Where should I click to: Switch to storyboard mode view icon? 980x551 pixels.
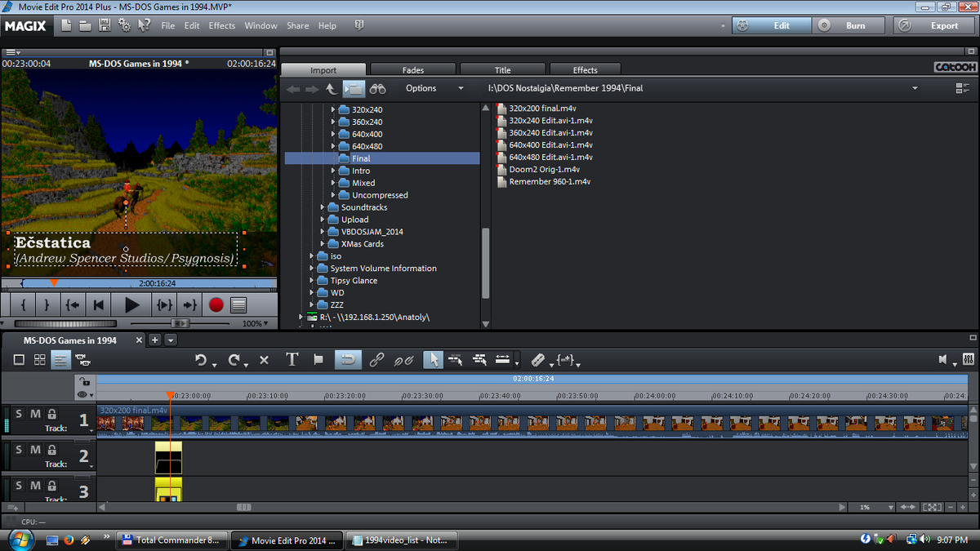tap(19, 360)
